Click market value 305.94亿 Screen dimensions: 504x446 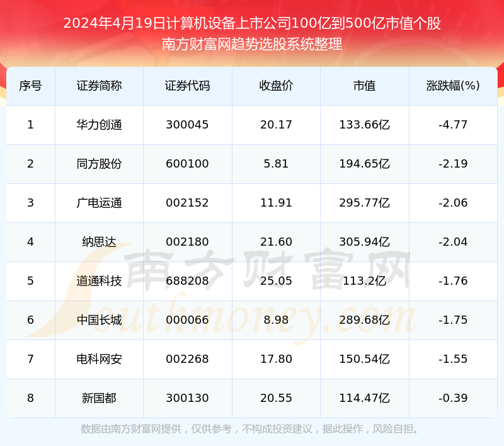coord(365,242)
